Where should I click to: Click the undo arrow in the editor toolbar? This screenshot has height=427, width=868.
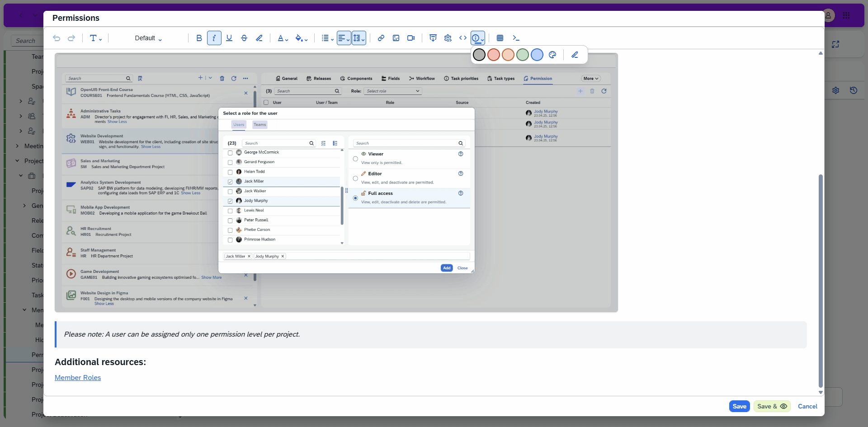[x=57, y=38]
